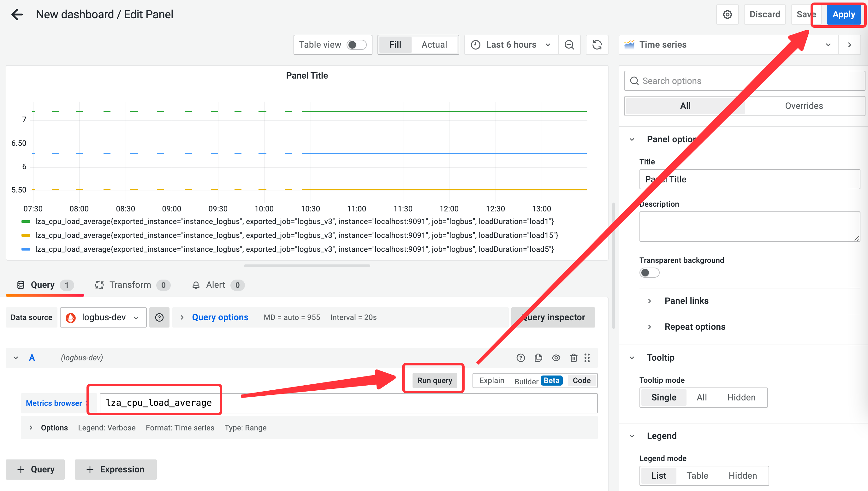Image resolution: width=868 pixels, height=491 pixels.
Task: Add a new Expression
Action: coord(115,470)
